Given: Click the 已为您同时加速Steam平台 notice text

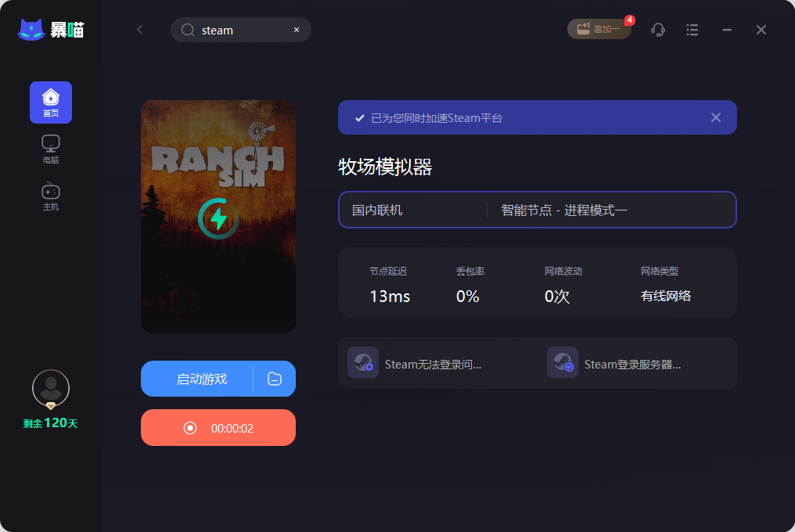Looking at the screenshot, I should point(437,118).
